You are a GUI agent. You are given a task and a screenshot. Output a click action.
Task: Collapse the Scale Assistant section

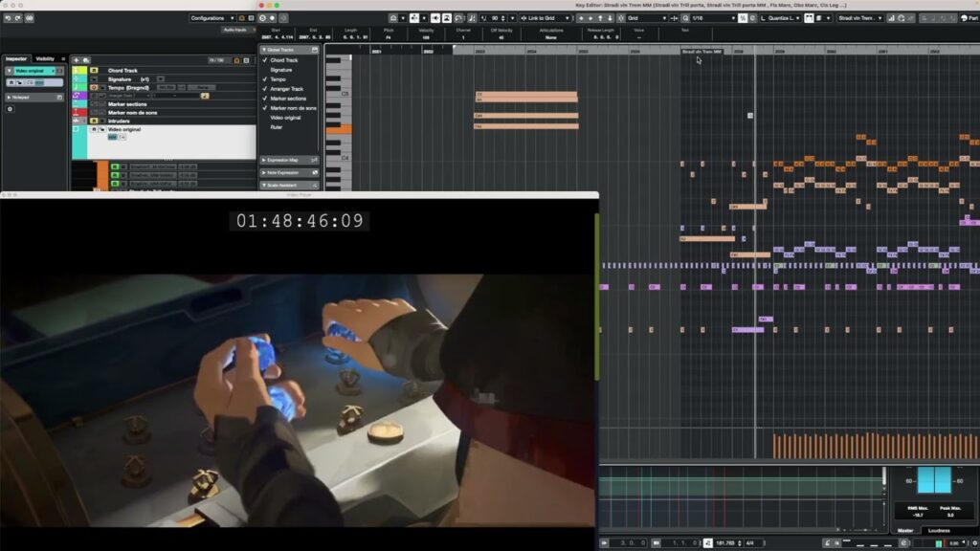tap(264, 186)
